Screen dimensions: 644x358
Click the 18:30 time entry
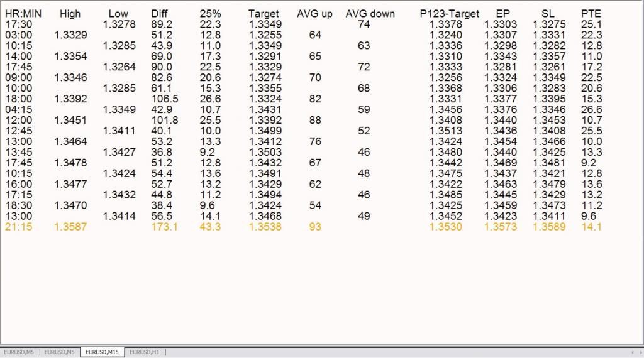coord(18,206)
